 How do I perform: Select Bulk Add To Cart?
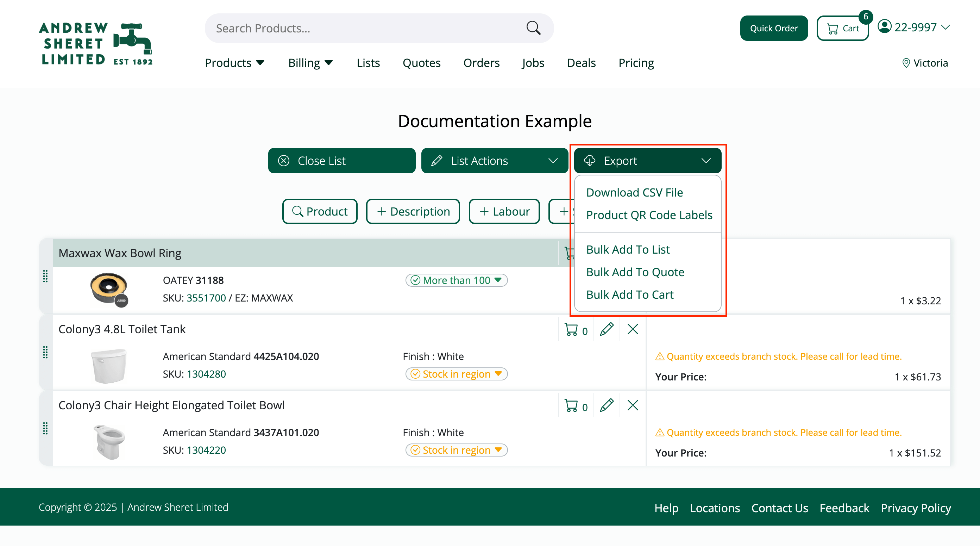pos(630,295)
